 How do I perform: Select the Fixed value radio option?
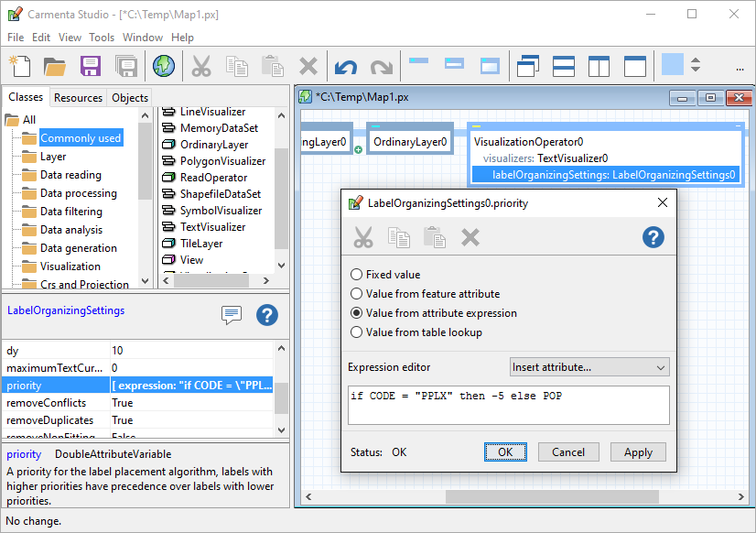[x=357, y=275]
